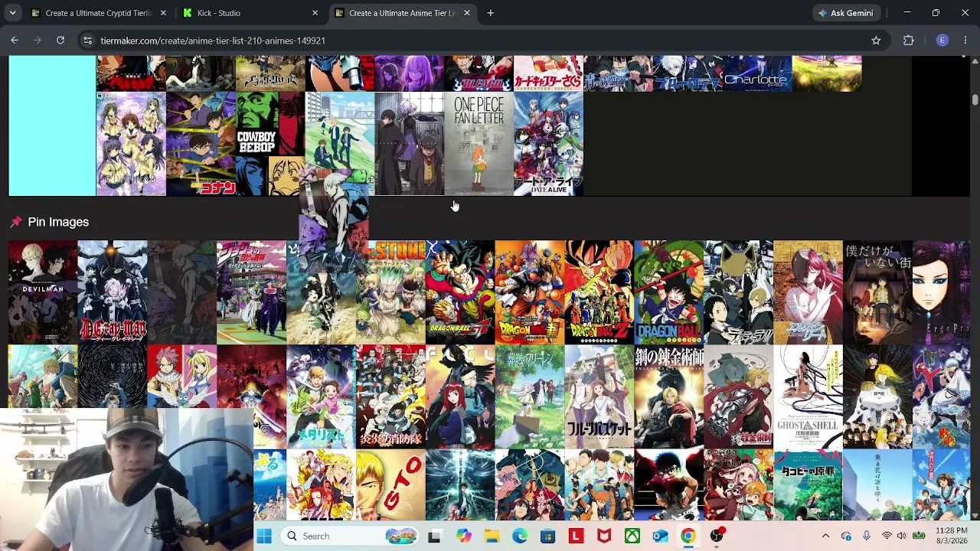Launch the Xbox app from the taskbar
980x551 pixels.
(632, 536)
